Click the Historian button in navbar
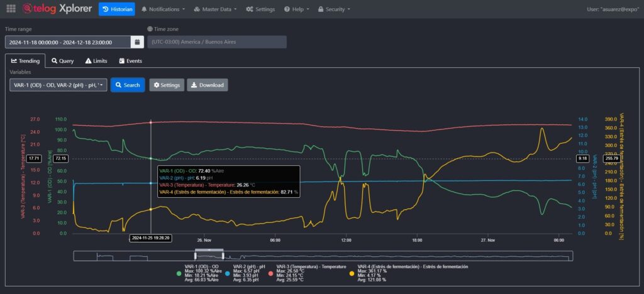This screenshot has height=294, width=644. pyautogui.click(x=116, y=9)
